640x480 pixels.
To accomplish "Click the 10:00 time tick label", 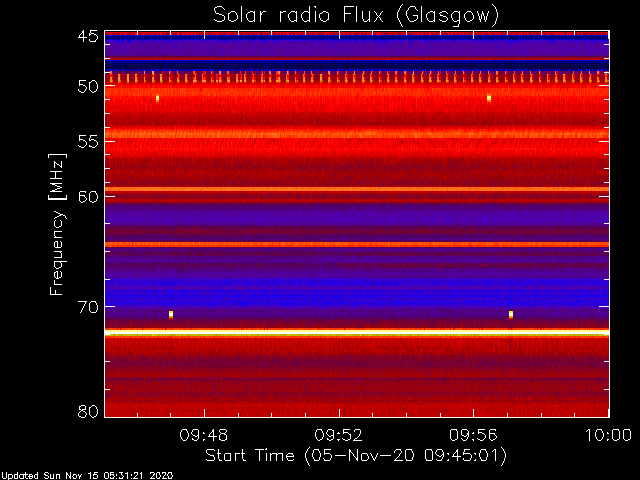I will 609,435.
